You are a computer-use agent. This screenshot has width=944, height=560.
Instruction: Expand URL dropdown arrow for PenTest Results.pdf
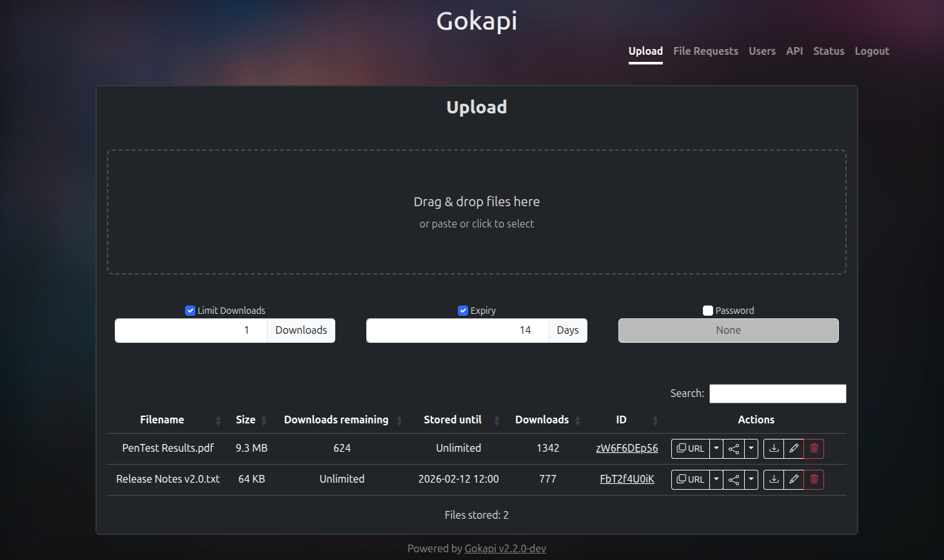coord(716,449)
